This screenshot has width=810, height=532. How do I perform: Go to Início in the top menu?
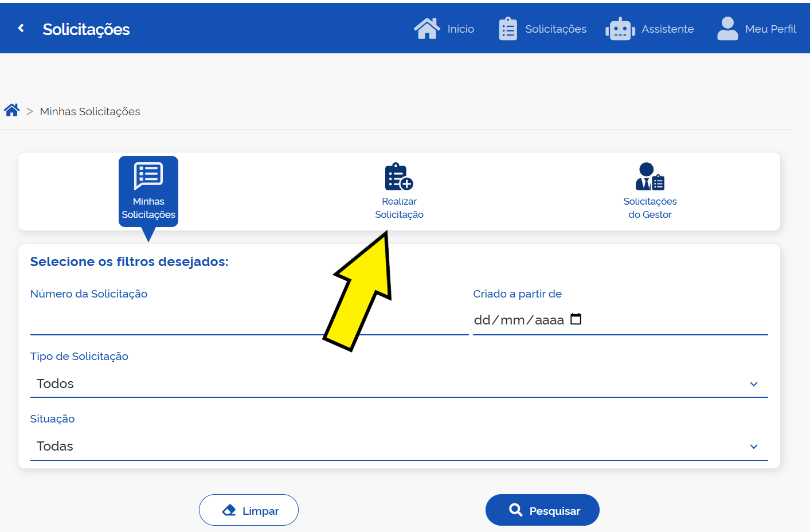[x=460, y=29]
